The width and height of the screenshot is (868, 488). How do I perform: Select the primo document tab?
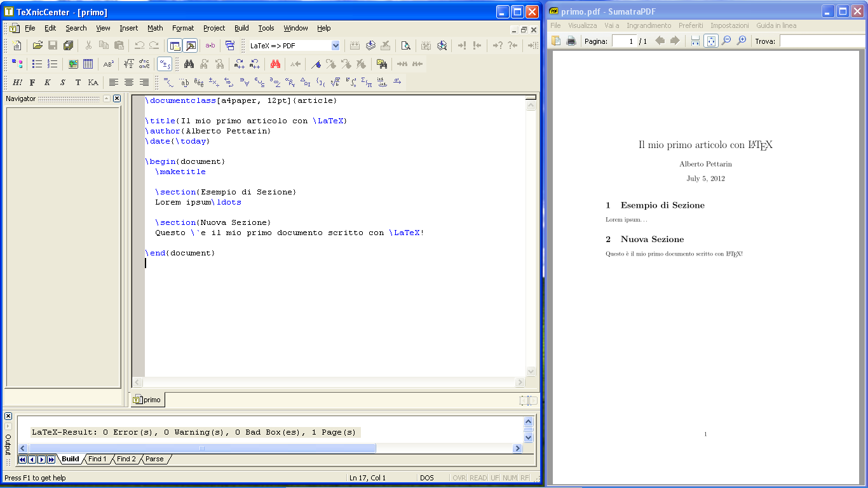(x=147, y=400)
